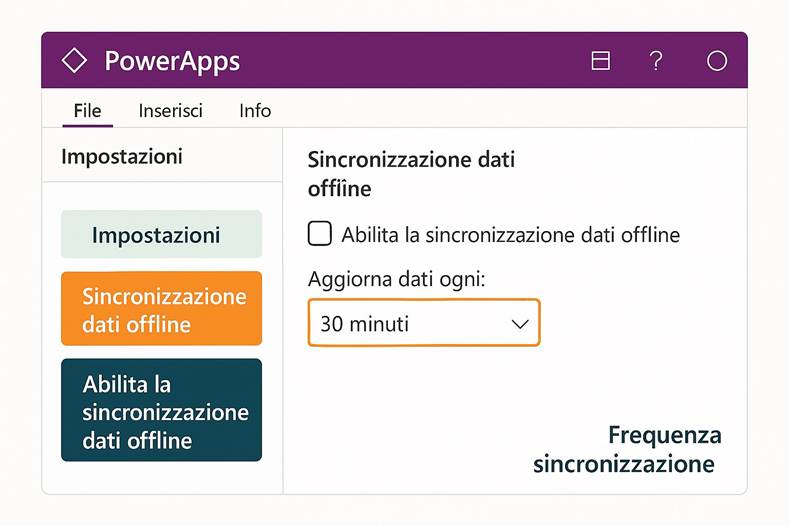Image resolution: width=789 pixels, height=526 pixels.
Task: Open help via the question mark icon
Action: point(656,61)
